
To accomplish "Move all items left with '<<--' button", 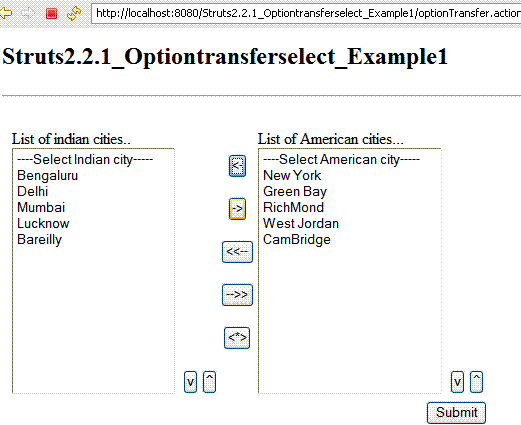I will [x=237, y=252].
